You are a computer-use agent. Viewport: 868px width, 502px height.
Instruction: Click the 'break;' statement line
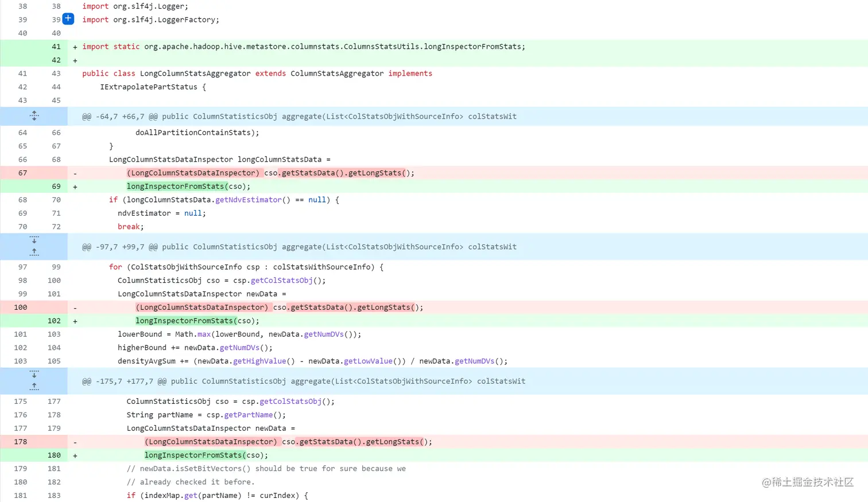pyautogui.click(x=131, y=227)
